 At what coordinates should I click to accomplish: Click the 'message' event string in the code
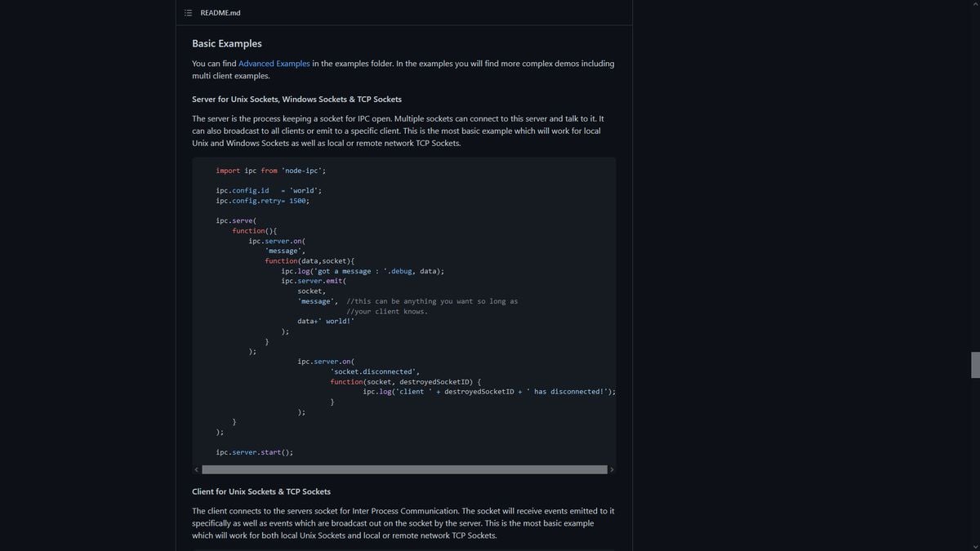point(283,250)
